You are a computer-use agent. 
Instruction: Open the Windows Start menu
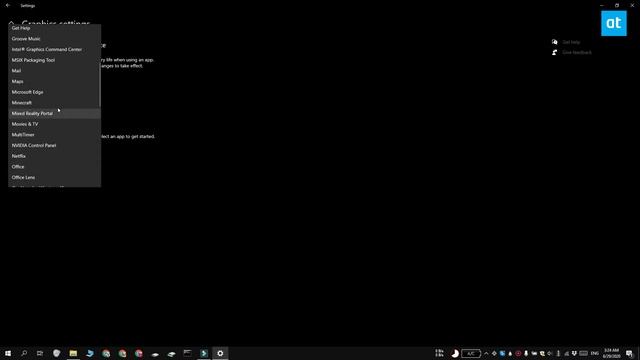[8, 353]
